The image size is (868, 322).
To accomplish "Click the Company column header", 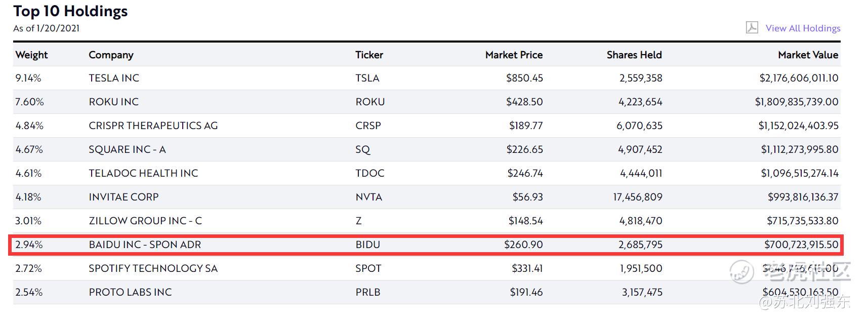I will point(111,55).
